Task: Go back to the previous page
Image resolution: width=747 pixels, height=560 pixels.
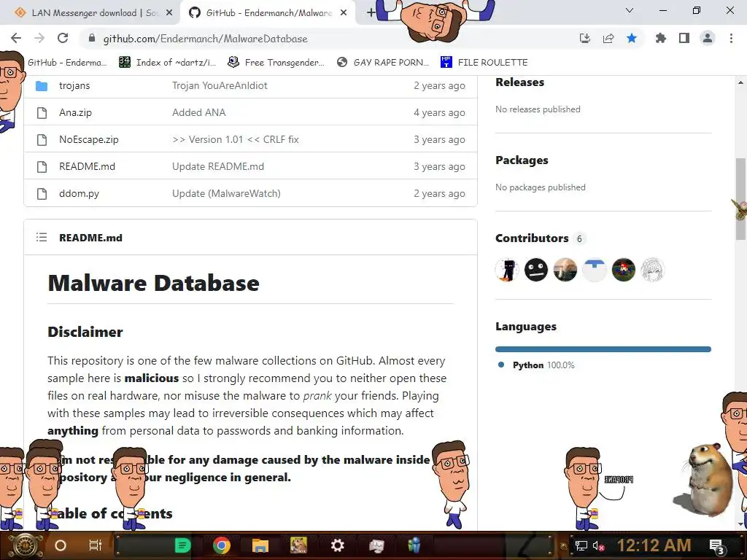Action: click(x=16, y=38)
